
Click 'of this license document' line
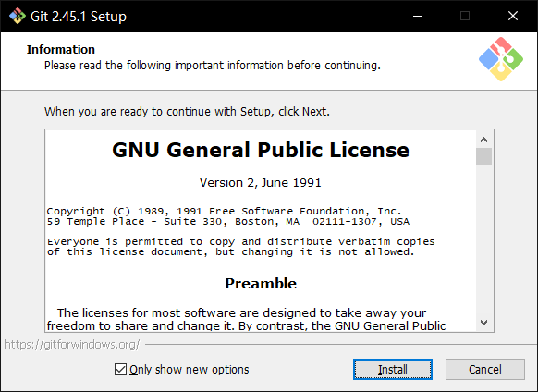click(x=230, y=252)
